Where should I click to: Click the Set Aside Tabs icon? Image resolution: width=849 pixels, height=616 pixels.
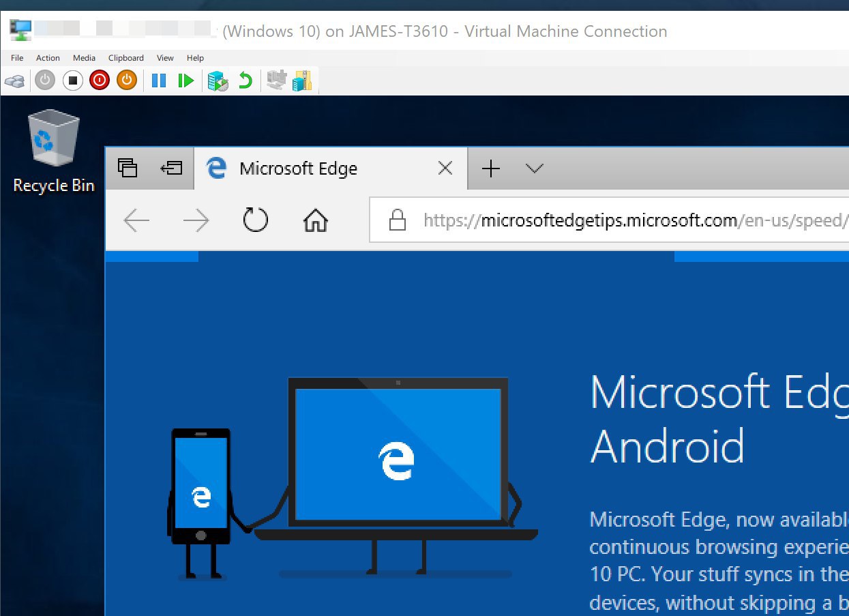pos(171,168)
